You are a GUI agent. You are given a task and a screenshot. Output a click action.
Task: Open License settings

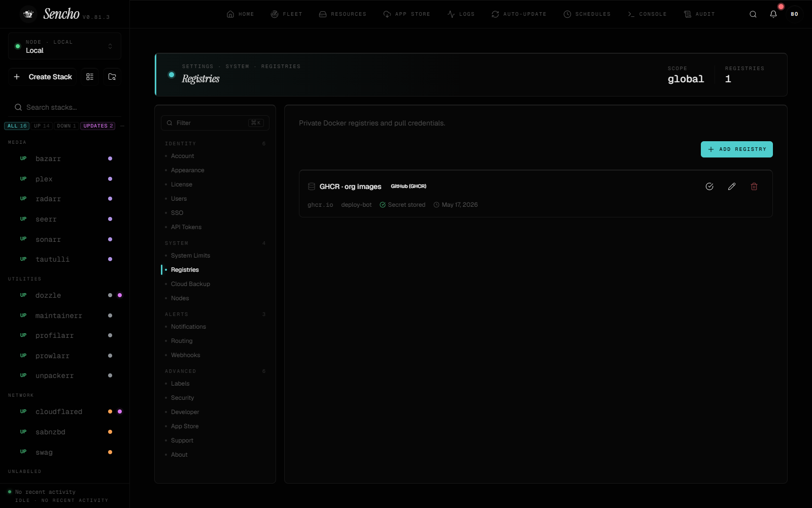click(215, 184)
